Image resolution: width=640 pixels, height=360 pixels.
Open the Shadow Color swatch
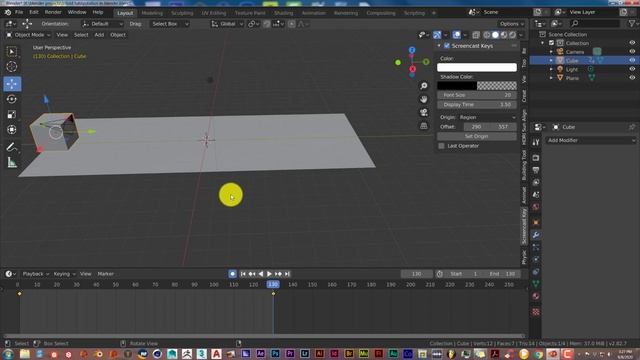[477, 86]
